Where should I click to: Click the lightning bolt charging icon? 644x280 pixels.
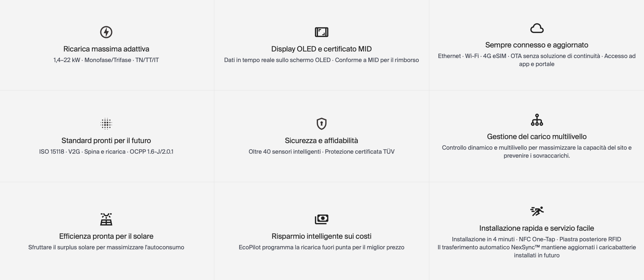pyautogui.click(x=106, y=32)
